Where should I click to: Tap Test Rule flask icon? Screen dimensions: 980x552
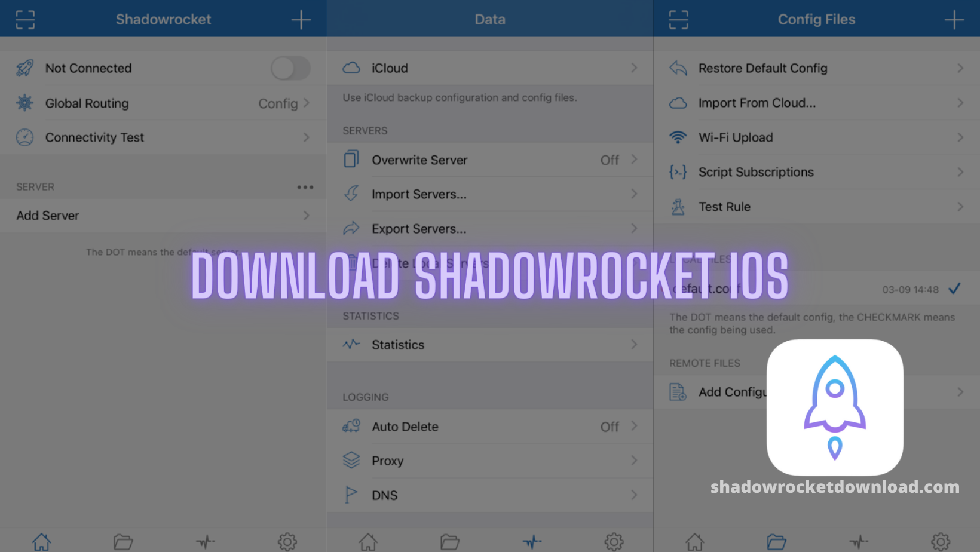(x=678, y=207)
